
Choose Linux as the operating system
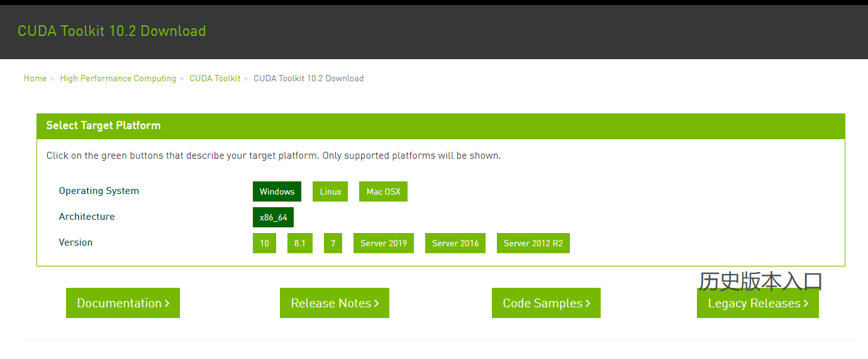[330, 191]
